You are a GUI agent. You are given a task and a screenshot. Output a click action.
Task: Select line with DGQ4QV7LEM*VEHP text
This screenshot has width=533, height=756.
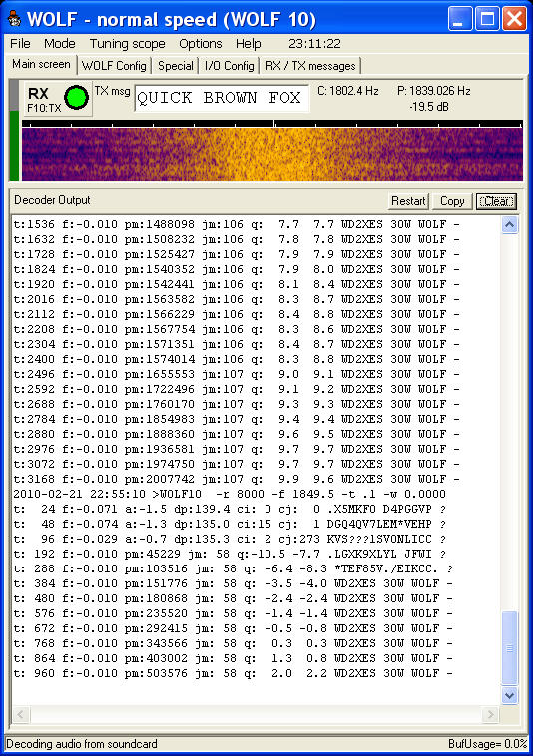(x=230, y=524)
